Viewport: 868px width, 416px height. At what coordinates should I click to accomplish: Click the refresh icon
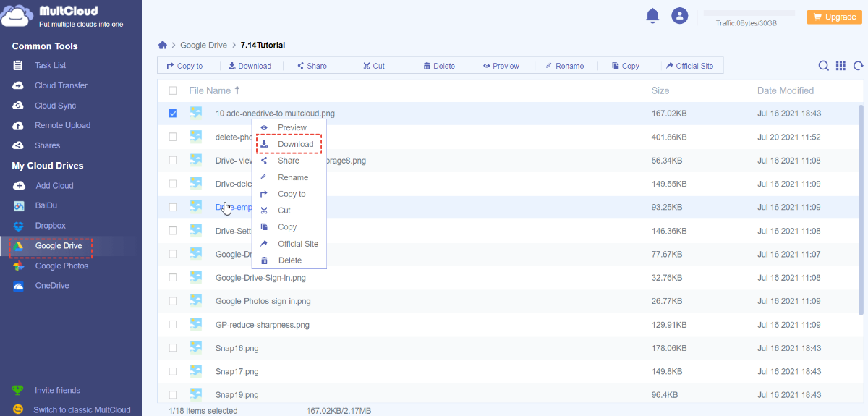tap(859, 66)
